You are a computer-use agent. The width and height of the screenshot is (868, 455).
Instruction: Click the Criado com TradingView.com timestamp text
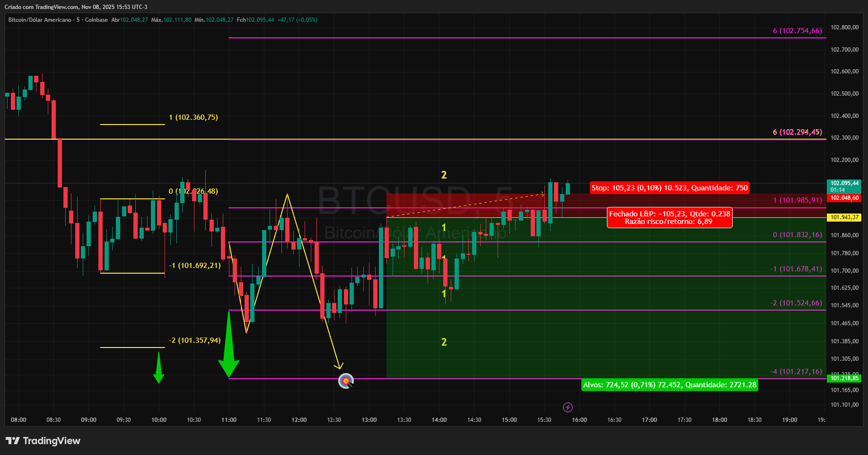point(76,7)
